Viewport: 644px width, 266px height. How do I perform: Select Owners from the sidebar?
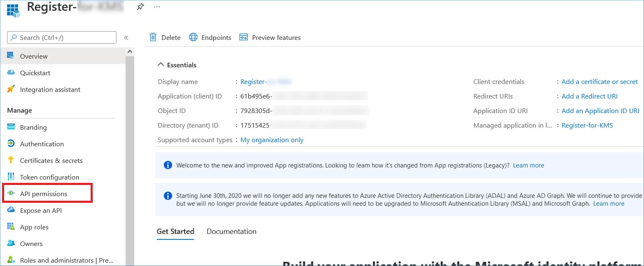(x=31, y=244)
